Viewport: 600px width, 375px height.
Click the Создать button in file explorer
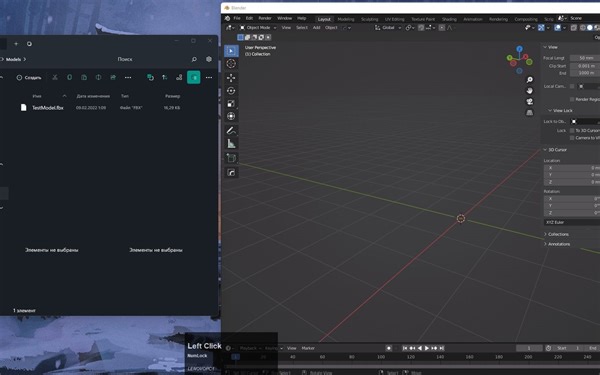[29, 78]
